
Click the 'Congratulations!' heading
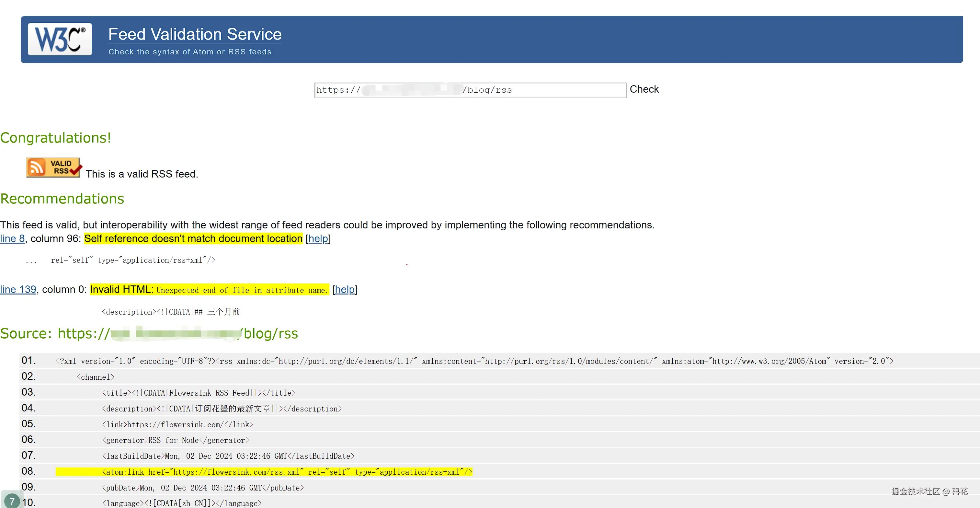pos(56,138)
